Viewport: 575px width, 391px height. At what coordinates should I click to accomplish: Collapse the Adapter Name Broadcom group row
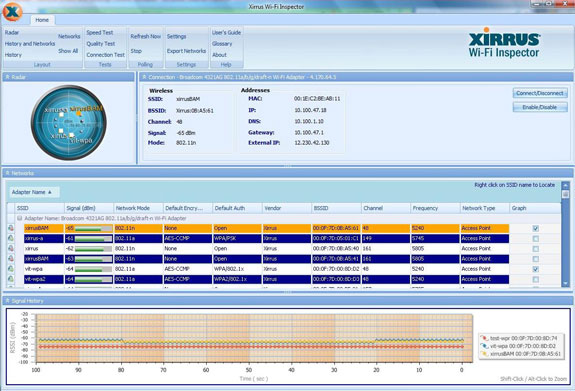[x=20, y=218]
